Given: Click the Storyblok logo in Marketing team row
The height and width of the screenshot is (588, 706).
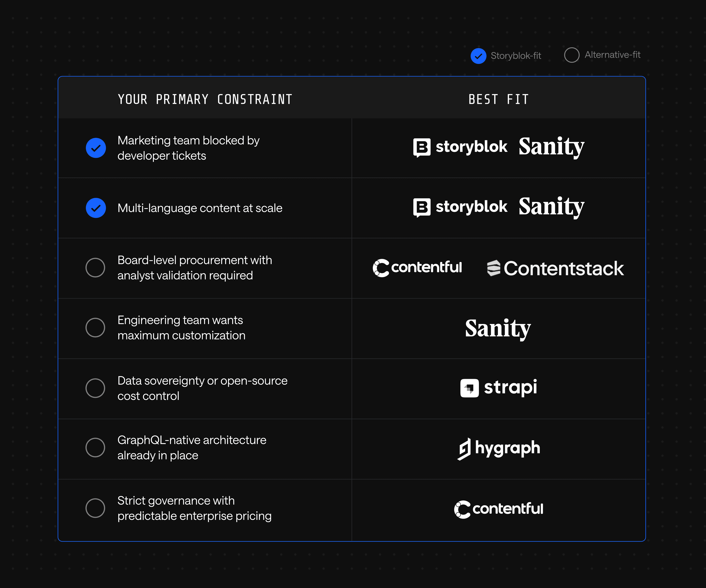Looking at the screenshot, I should click(460, 148).
